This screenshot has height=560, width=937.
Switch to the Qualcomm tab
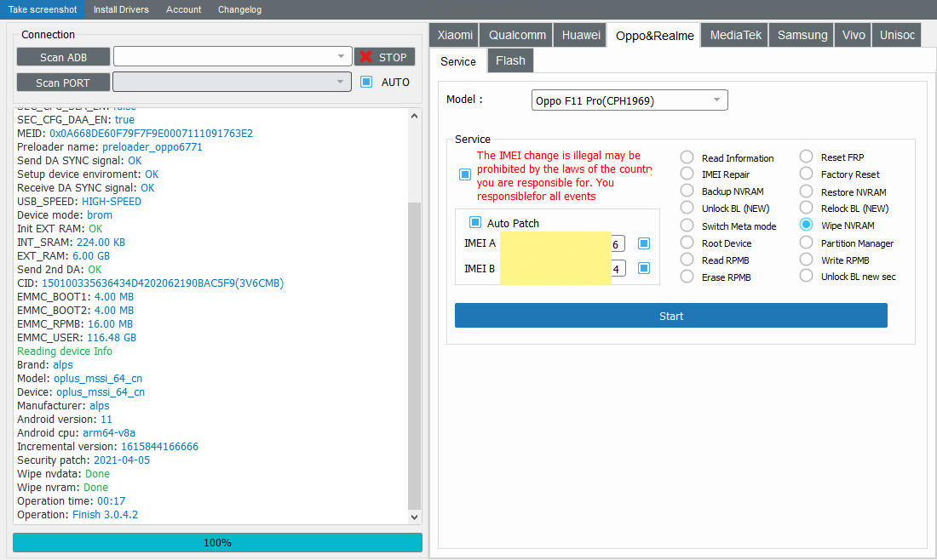click(517, 35)
